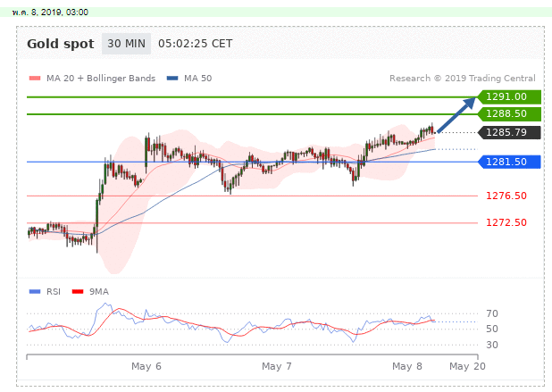Image resolution: width=552 pixels, height=392 pixels.
Task: Click the May 6 date axis label
Action: coord(146,366)
